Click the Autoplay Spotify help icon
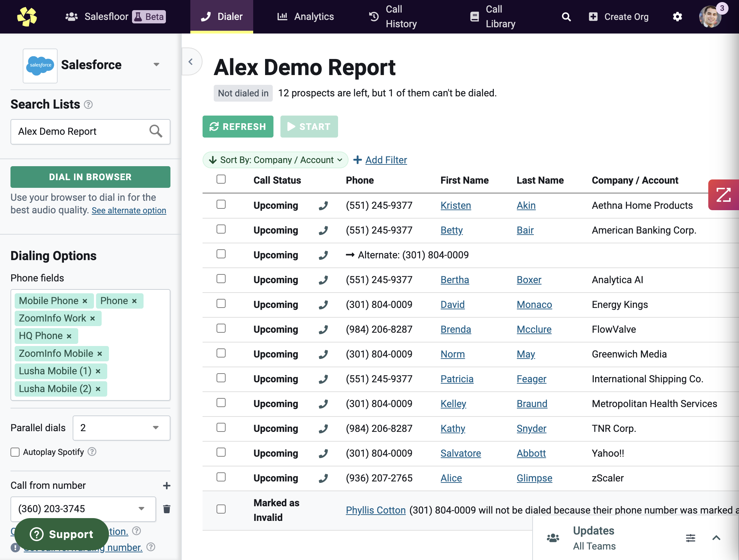 tap(92, 452)
